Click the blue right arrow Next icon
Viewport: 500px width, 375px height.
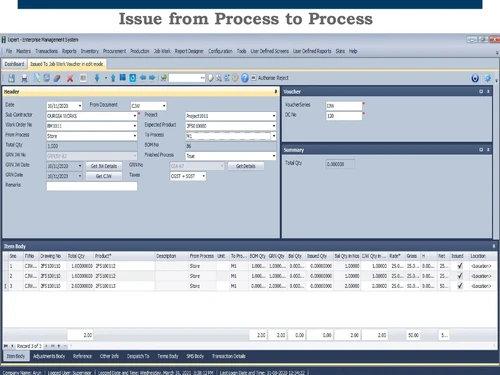pos(152,78)
